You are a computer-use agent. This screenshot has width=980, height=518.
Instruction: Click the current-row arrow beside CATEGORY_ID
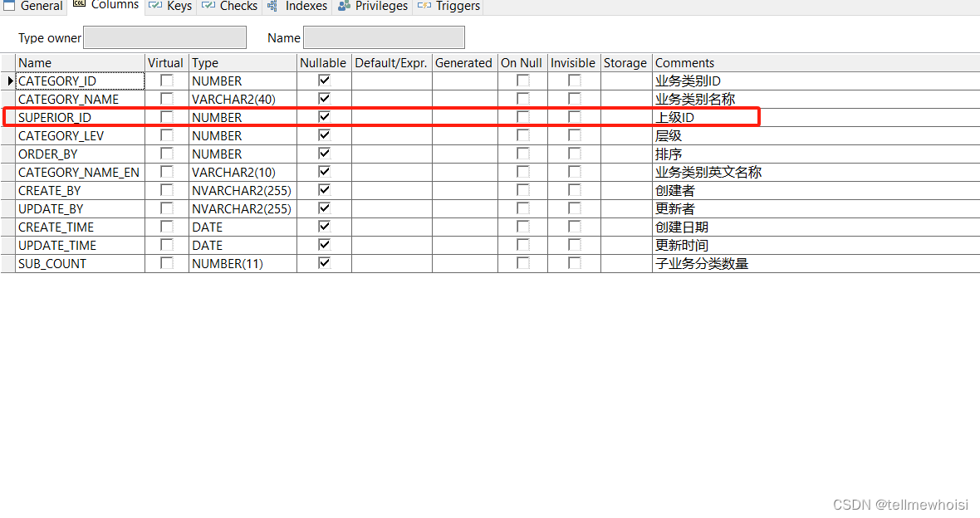point(9,81)
